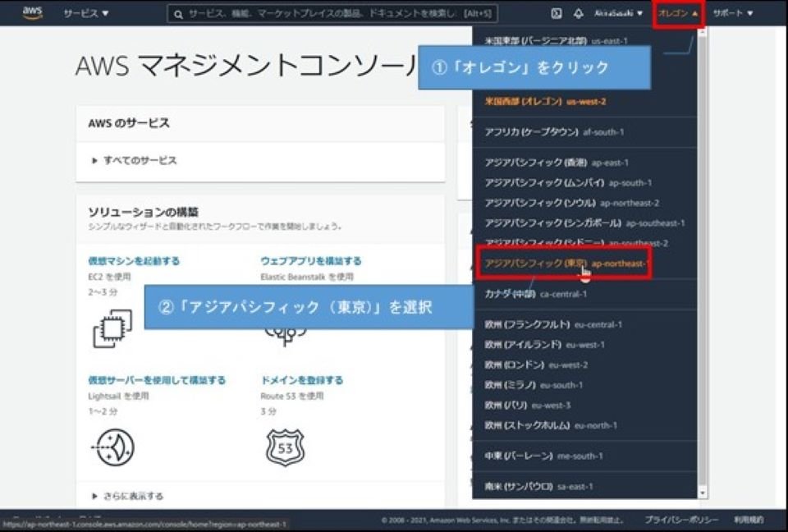This screenshot has width=788, height=532.
Task: Select 欧州 (ロンドン) eu-west-2 region
Action: click(x=536, y=365)
